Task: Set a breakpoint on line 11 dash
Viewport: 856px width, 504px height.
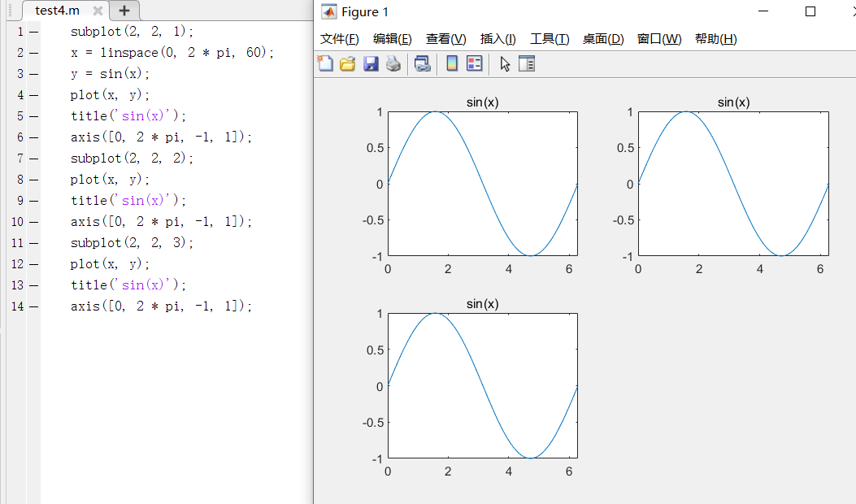Action: click(x=34, y=243)
